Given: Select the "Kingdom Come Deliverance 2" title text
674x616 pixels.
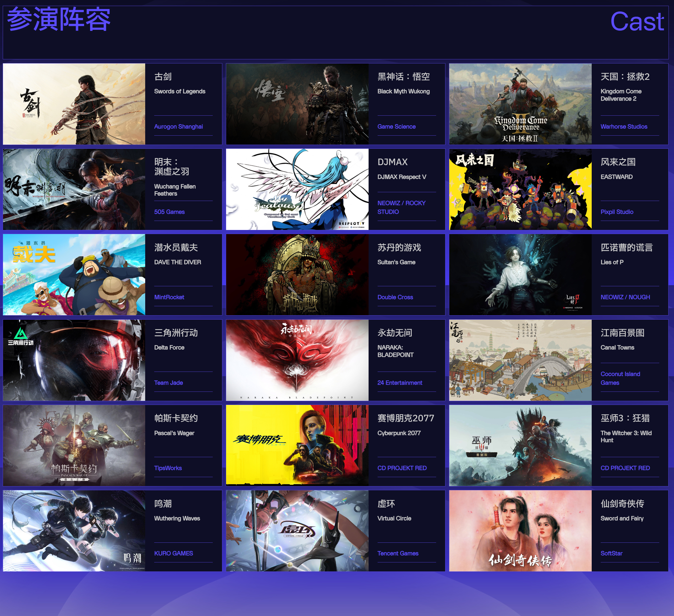Looking at the screenshot, I should 621,95.
